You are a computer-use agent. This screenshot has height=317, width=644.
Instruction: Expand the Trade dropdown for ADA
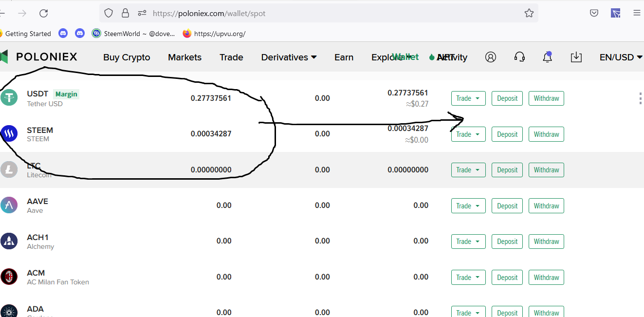pyautogui.click(x=468, y=312)
